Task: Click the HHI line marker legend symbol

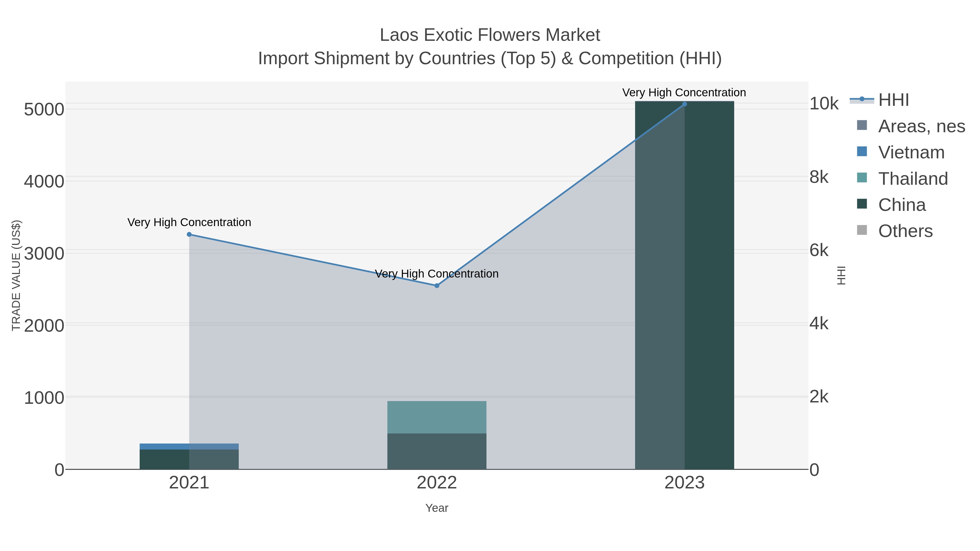Action: coord(862,100)
